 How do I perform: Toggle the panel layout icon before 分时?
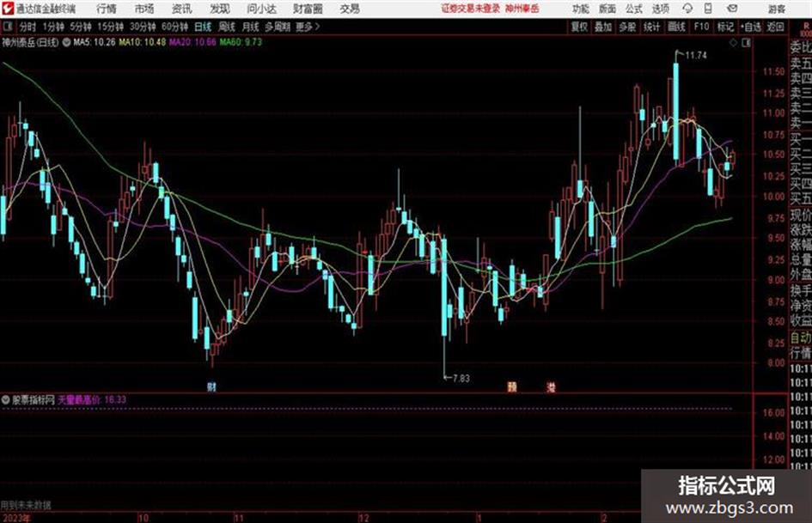pos(7,27)
